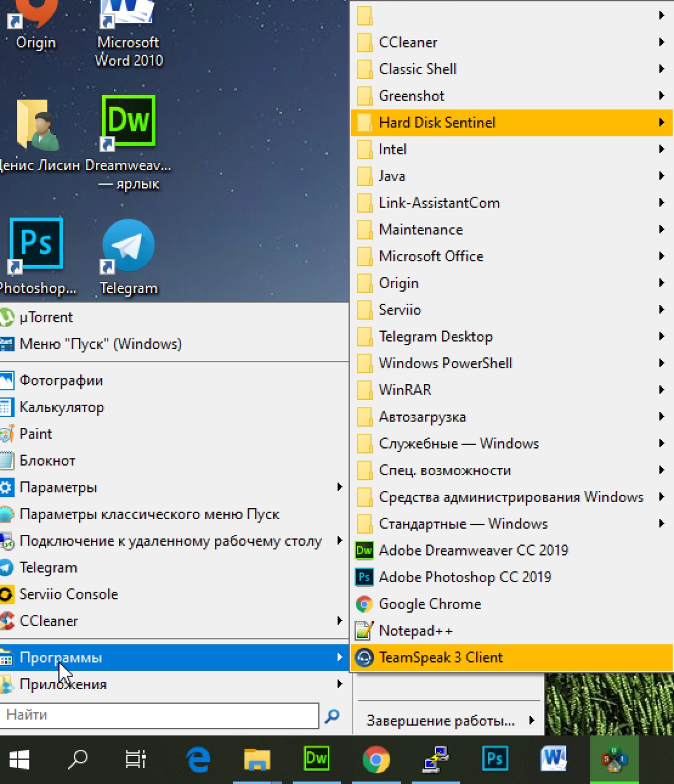Launch Adobe Dreamweaver CC 2019 from programs list

pos(512,550)
